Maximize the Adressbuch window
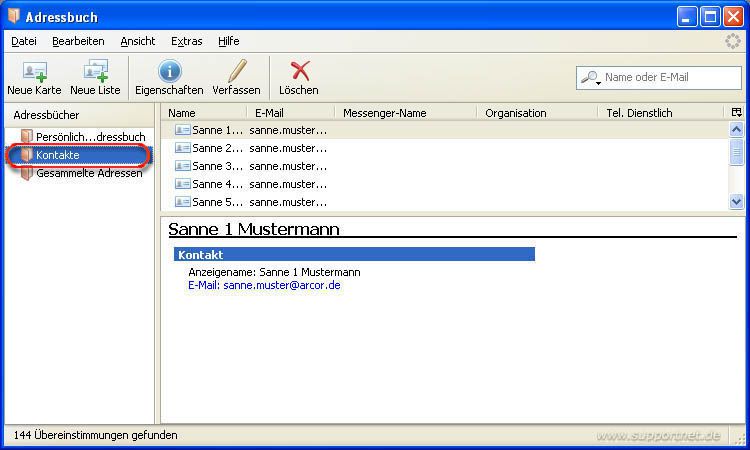This screenshot has width=750, height=450. [710, 17]
